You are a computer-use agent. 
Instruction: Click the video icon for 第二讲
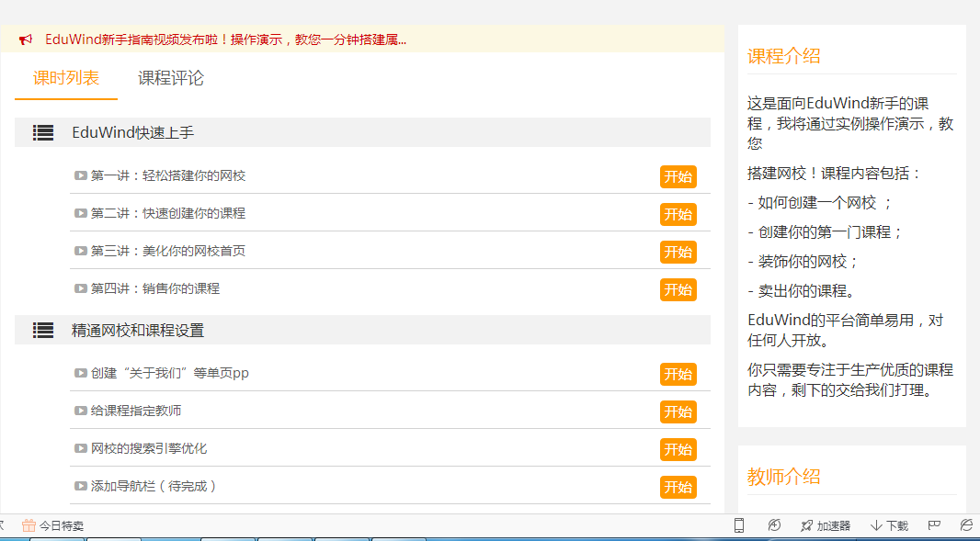tap(81, 213)
